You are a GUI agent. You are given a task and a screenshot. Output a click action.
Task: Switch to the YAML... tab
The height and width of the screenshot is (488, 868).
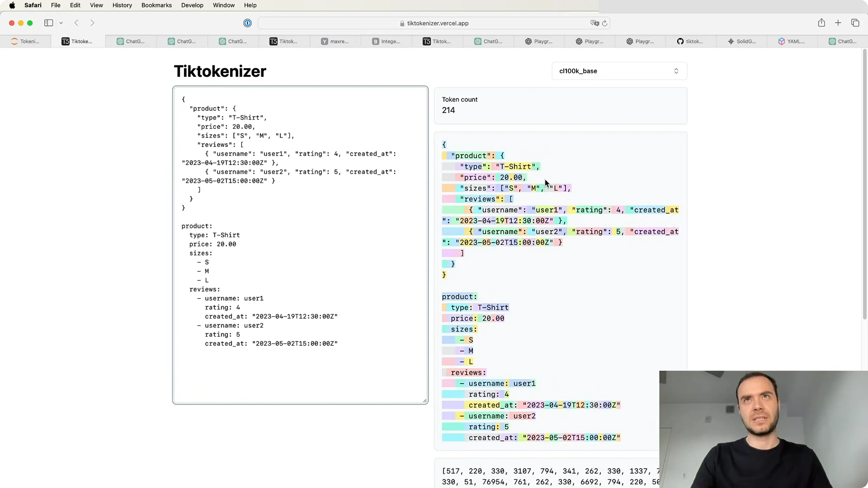[x=792, y=41]
